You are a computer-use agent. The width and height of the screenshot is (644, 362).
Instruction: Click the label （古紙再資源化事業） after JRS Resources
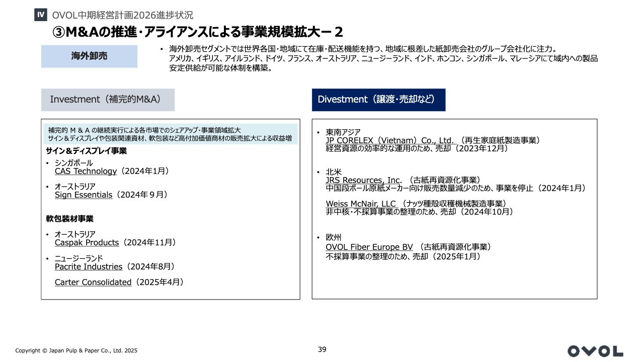[445, 180]
